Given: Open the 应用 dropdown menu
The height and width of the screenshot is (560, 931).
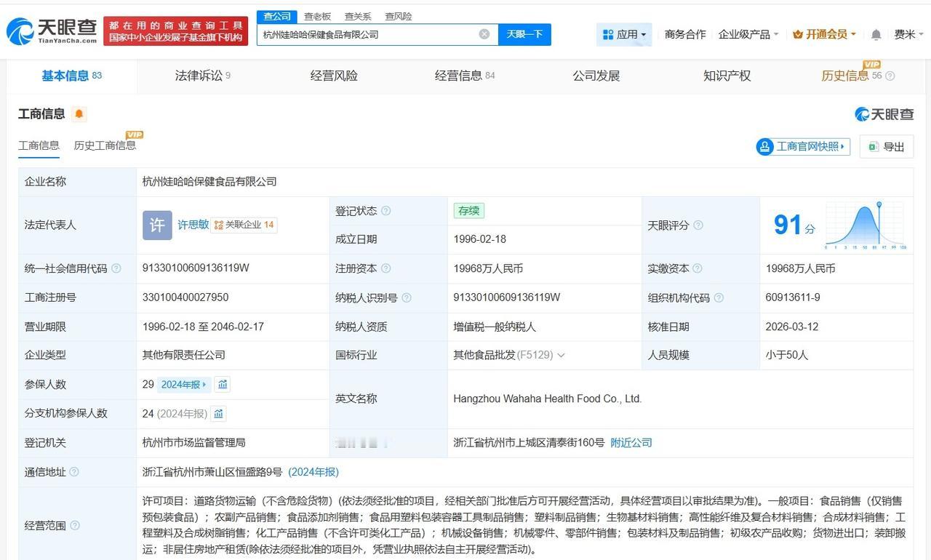Looking at the screenshot, I should 626,33.
